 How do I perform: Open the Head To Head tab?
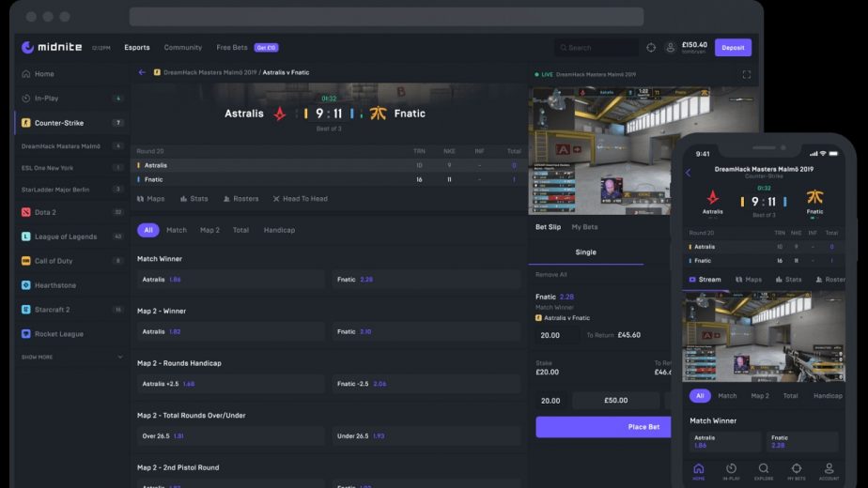tap(300, 199)
